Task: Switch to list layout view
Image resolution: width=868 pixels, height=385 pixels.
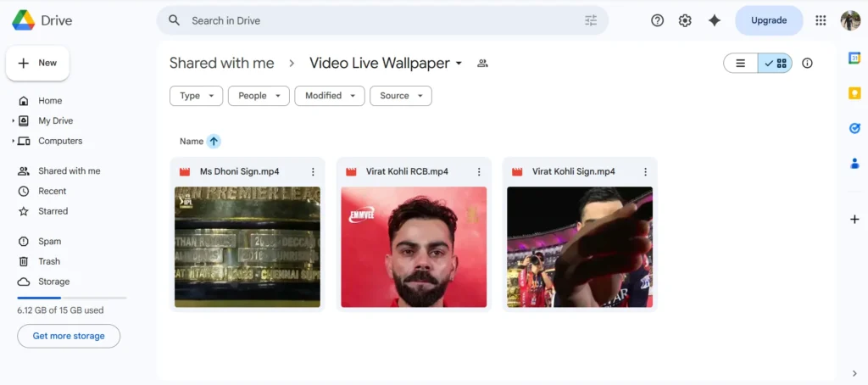Action: click(x=741, y=63)
